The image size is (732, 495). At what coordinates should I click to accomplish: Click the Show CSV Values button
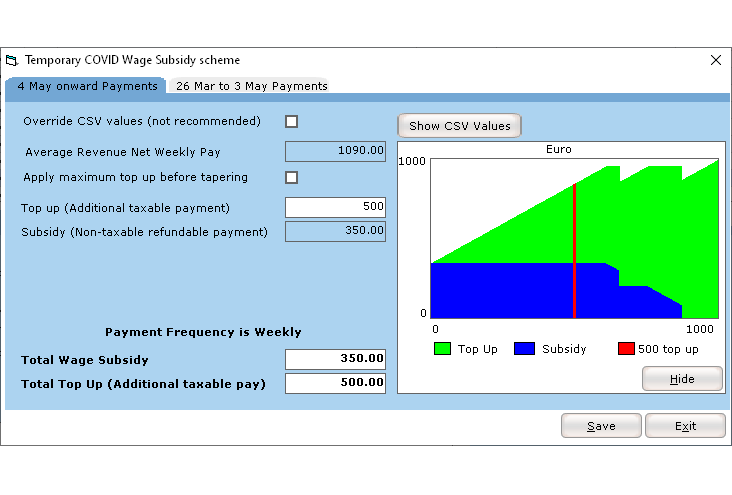(459, 126)
